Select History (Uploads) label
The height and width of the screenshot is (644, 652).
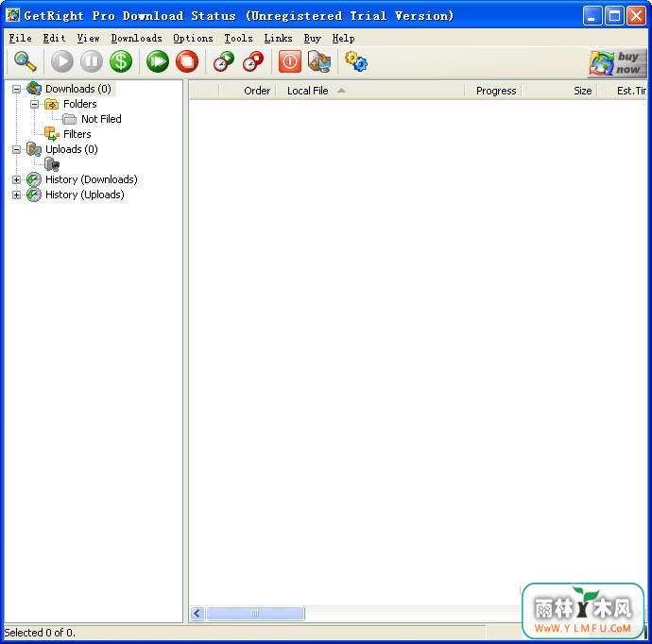pyautogui.click(x=84, y=195)
